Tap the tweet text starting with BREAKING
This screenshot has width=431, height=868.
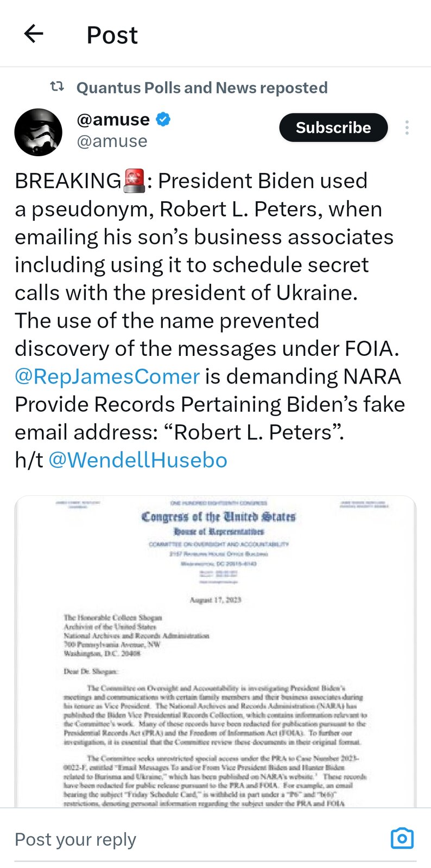tap(210, 320)
